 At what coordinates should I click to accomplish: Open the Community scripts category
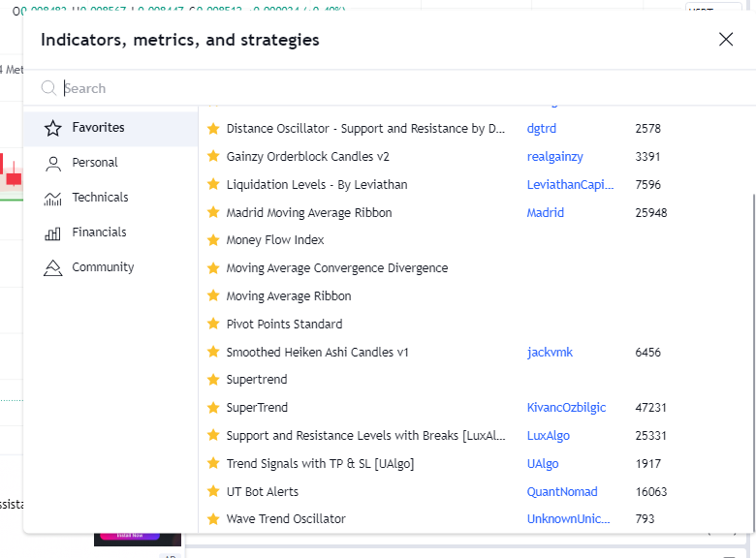coord(110,267)
